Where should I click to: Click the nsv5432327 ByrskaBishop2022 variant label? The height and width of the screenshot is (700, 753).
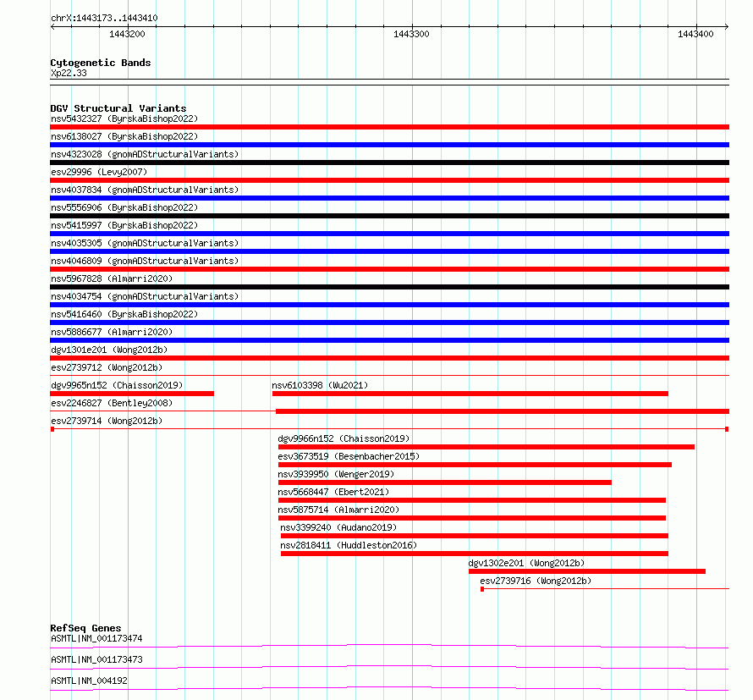[124, 119]
